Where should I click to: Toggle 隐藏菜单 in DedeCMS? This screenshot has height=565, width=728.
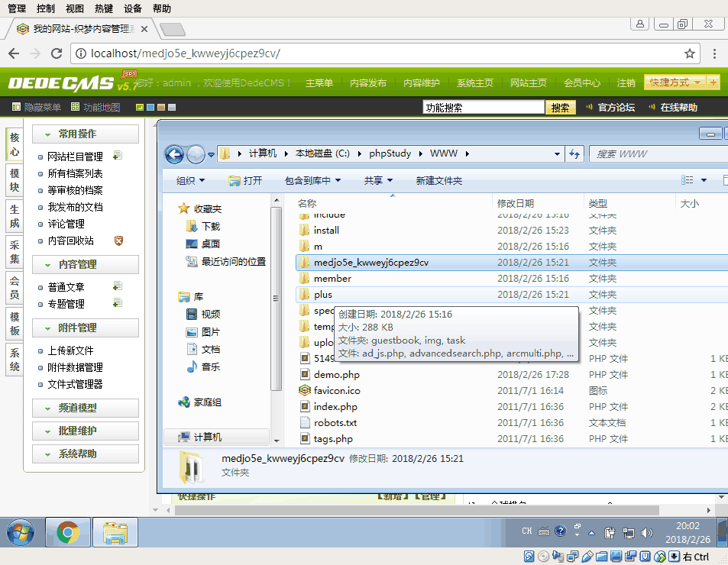click(36, 108)
